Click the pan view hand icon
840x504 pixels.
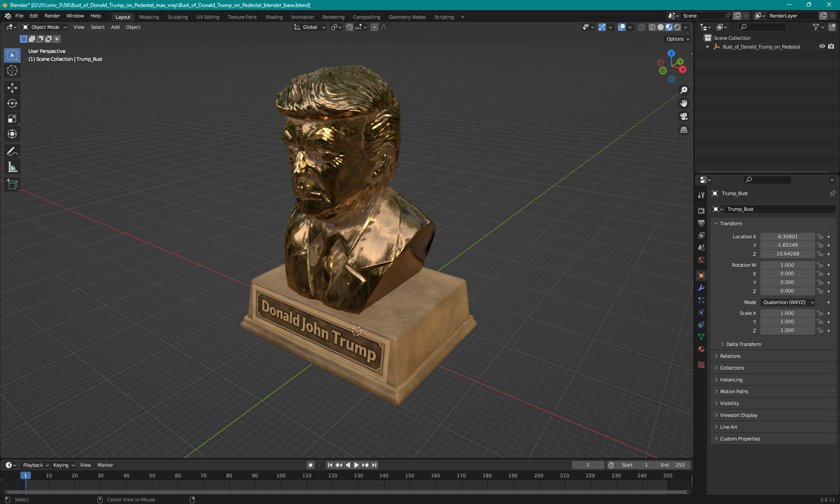684,103
